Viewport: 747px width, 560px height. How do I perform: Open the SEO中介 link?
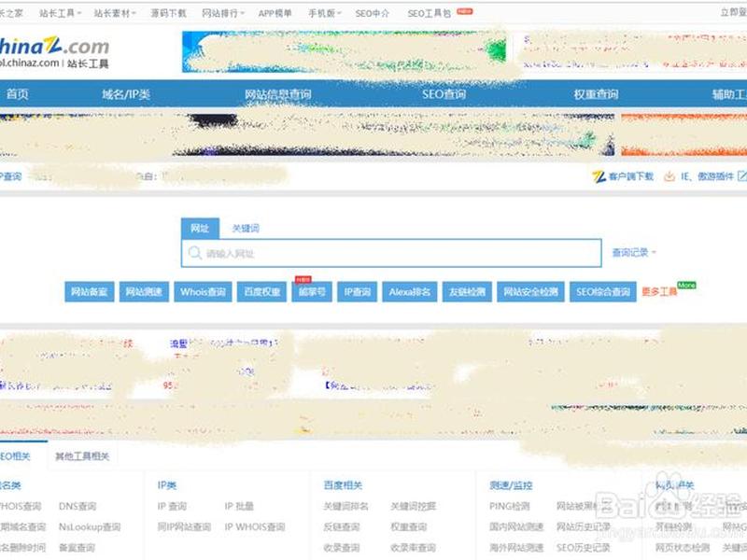pos(372,13)
